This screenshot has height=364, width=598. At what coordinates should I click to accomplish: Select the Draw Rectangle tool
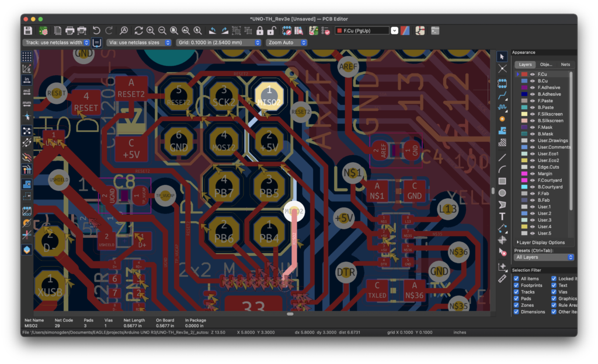pyautogui.click(x=502, y=181)
